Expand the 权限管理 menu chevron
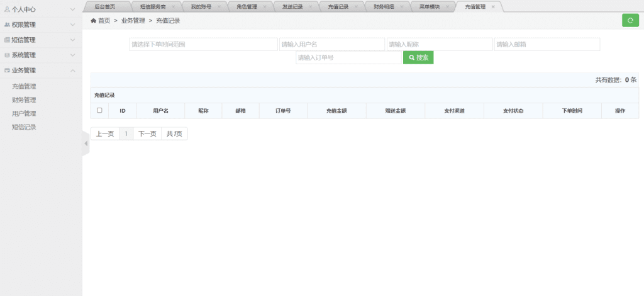644x296 pixels. [x=72, y=25]
